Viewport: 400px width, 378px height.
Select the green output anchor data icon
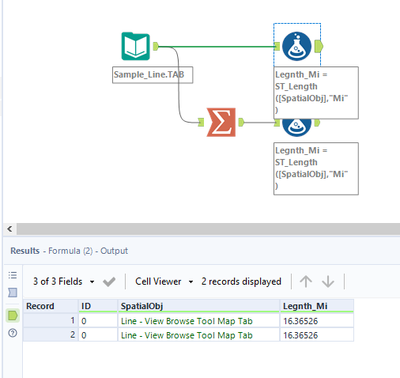tap(13, 315)
